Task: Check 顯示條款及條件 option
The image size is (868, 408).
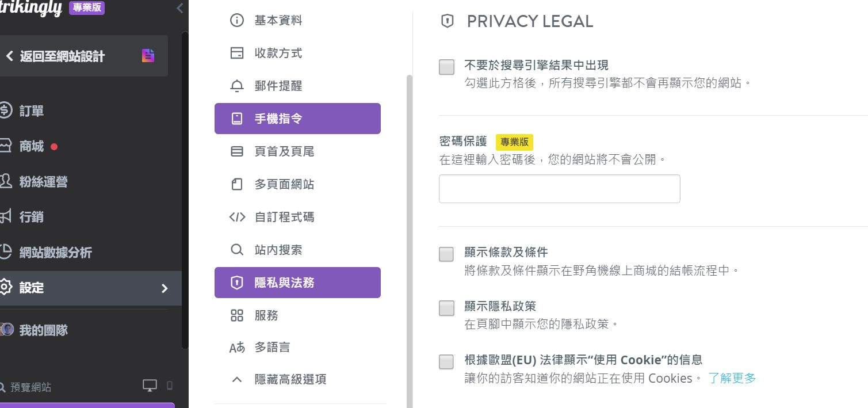Action: click(x=446, y=254)
